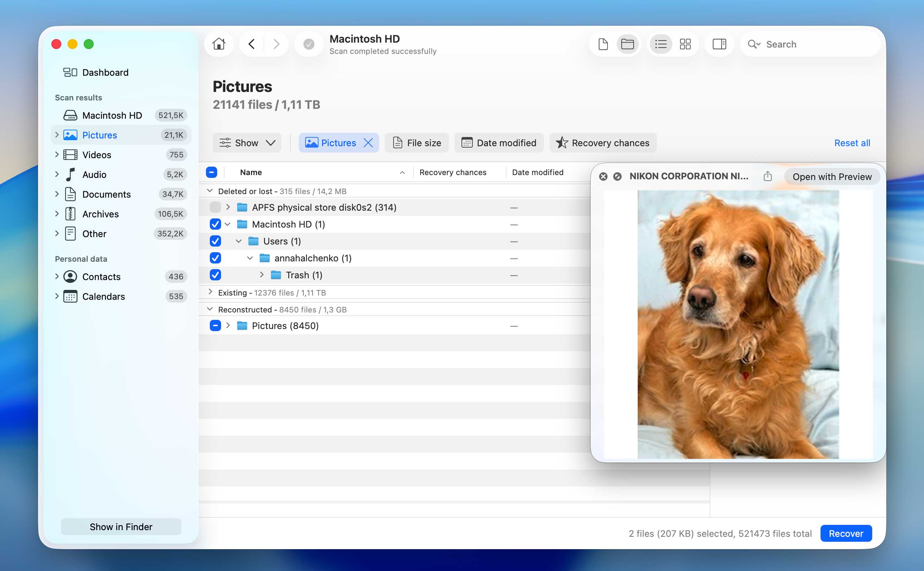Image resolution: width=924 pixels, height=571 pixels.
Task: Open the Show dropdown filter
Action: (x=247, y=143)
